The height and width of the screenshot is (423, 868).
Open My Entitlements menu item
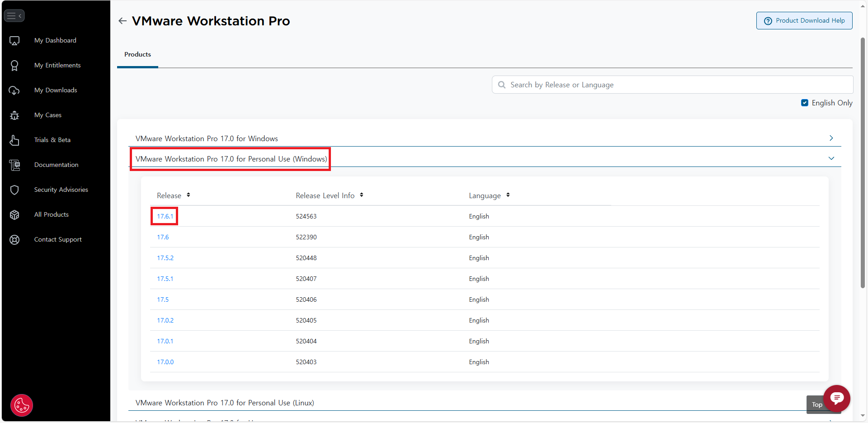point(57,65)
